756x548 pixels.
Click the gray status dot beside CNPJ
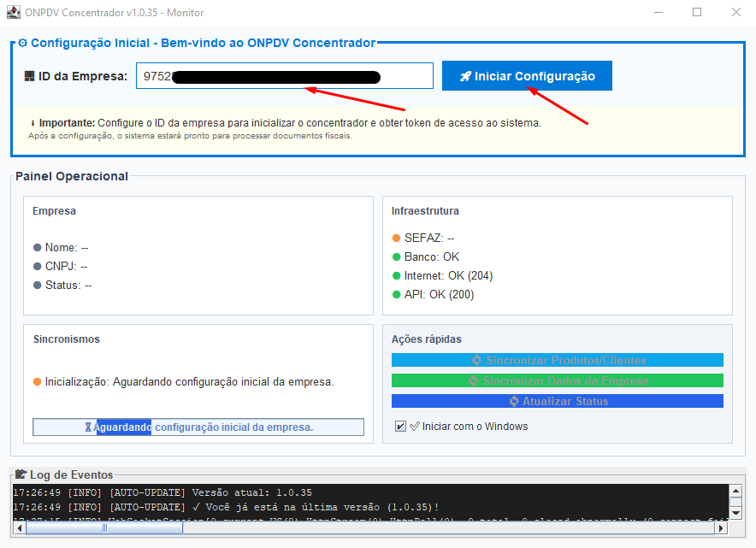coord(37,267)
